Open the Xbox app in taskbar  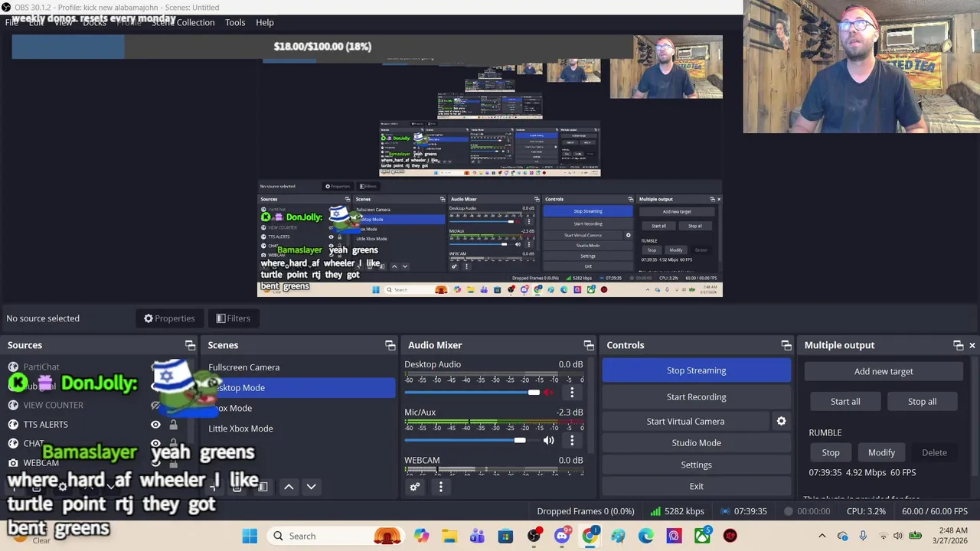tap(702, 536)
